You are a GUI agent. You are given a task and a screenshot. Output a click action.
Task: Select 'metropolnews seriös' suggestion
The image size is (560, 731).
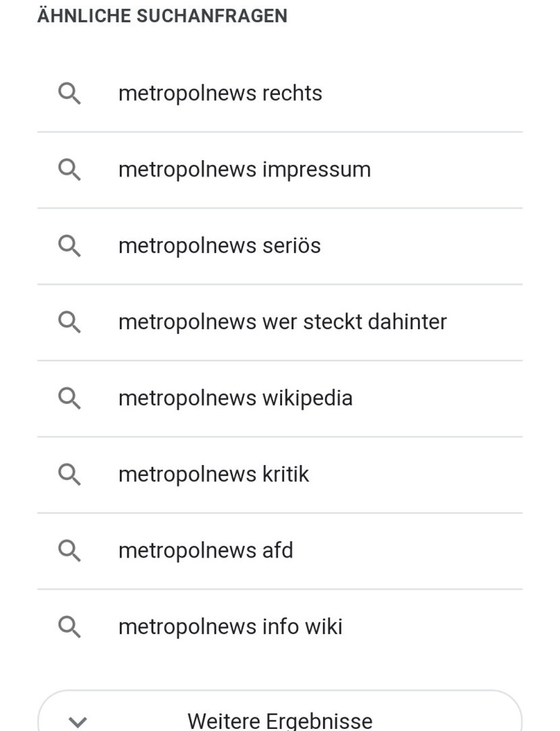pos(219,246)
